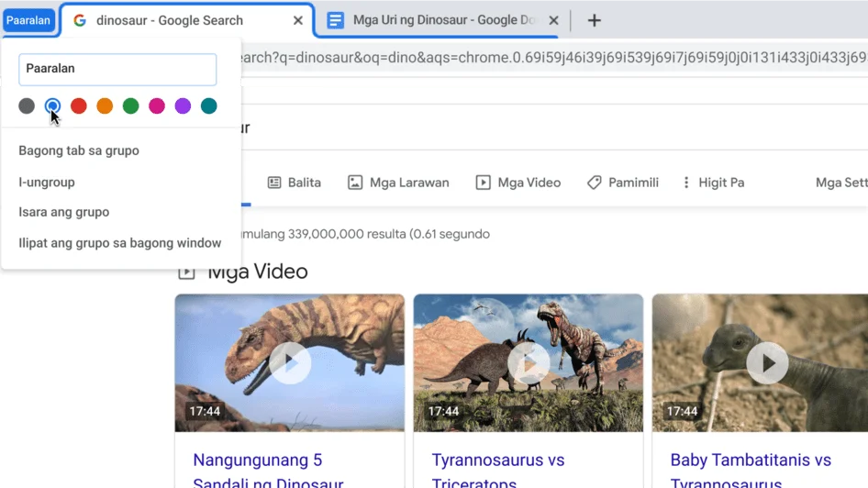
Task: Close the dinosaur Google Search tab
Action: [298, 20]
